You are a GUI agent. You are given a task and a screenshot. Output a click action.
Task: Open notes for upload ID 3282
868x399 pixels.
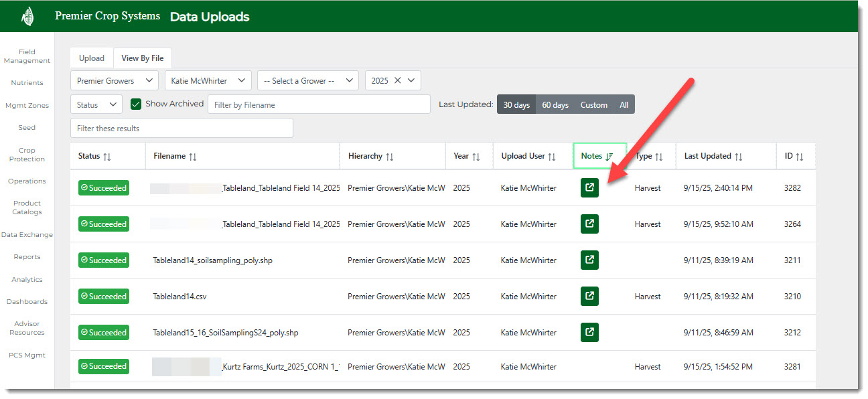pos(589,187)
